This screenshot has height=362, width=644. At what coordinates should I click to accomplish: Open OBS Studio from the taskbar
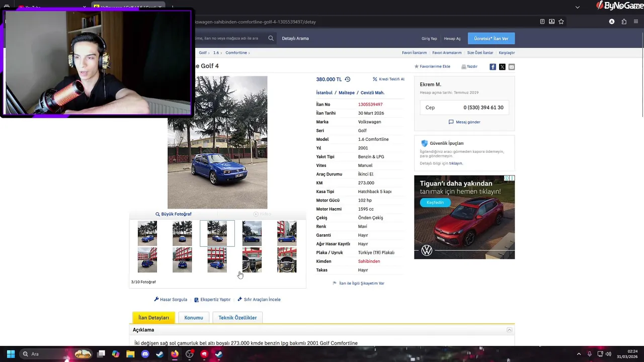[189, 354]
